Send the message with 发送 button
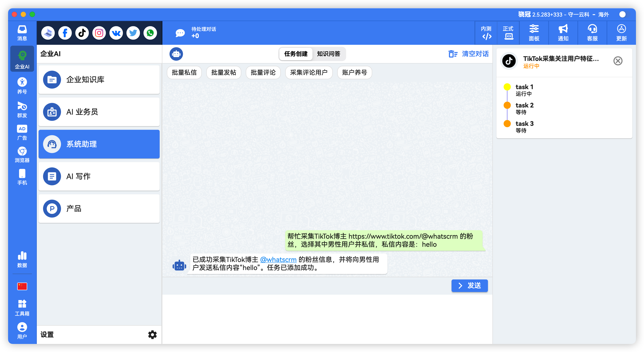Screen dimensions: 644x352 (470, 285)
